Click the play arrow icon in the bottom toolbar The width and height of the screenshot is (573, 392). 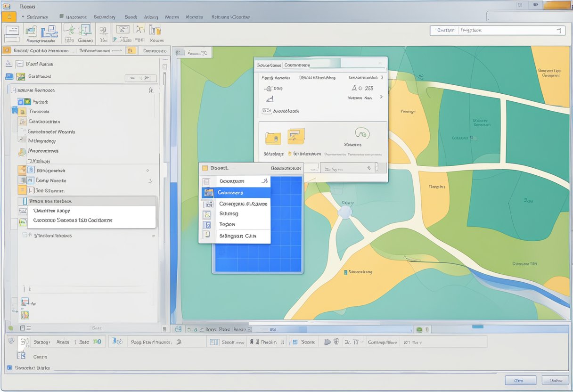coord(327,342)
